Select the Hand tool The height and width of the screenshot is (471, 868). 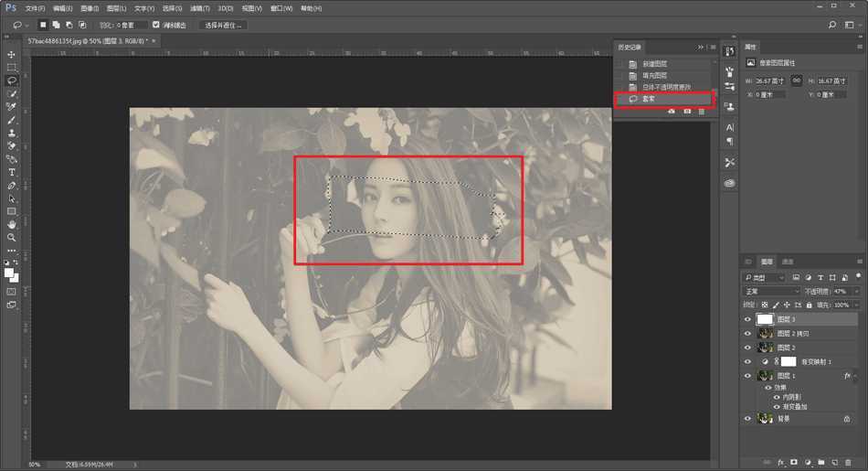(12, 224)
